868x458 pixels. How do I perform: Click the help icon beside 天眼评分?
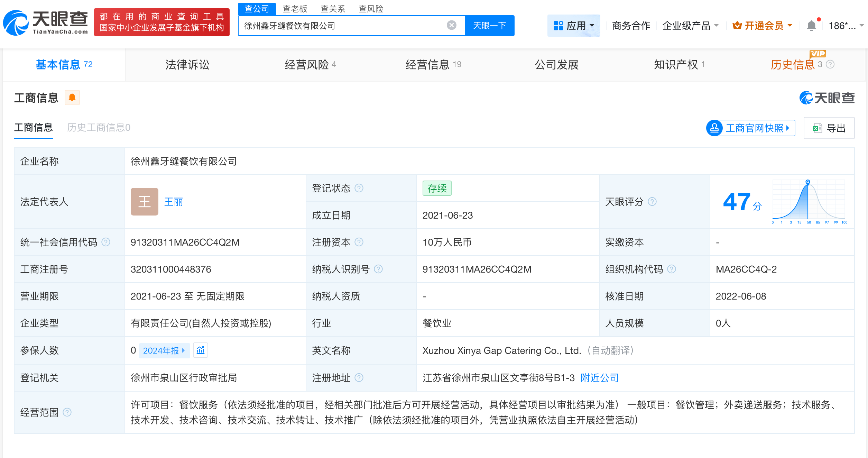click(652, 202)
